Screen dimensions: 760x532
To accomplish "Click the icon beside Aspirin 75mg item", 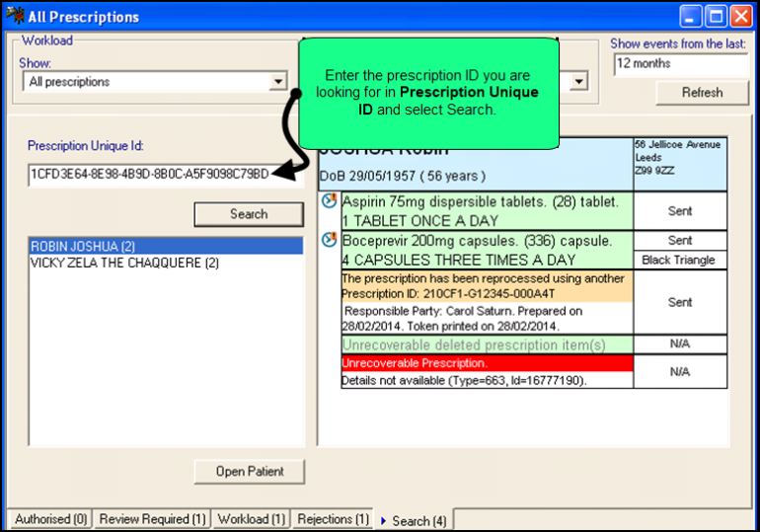I will click(x=330, y=201).
